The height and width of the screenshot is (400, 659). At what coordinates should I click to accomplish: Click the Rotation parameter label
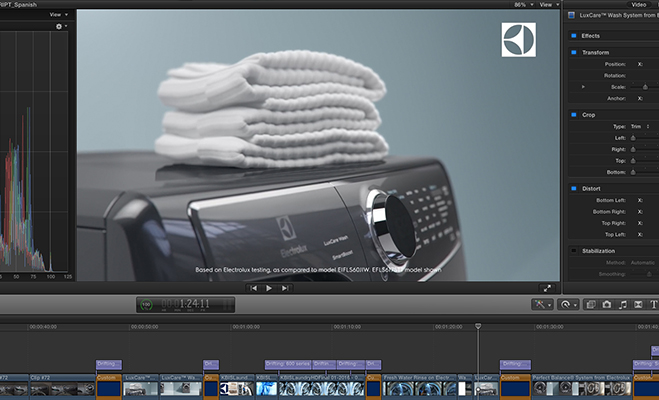(615, 76)
